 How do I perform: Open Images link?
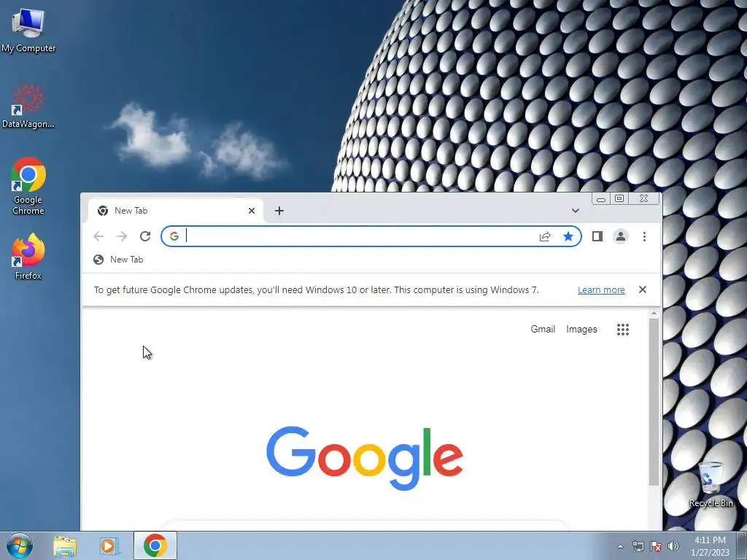coord(581,330)
